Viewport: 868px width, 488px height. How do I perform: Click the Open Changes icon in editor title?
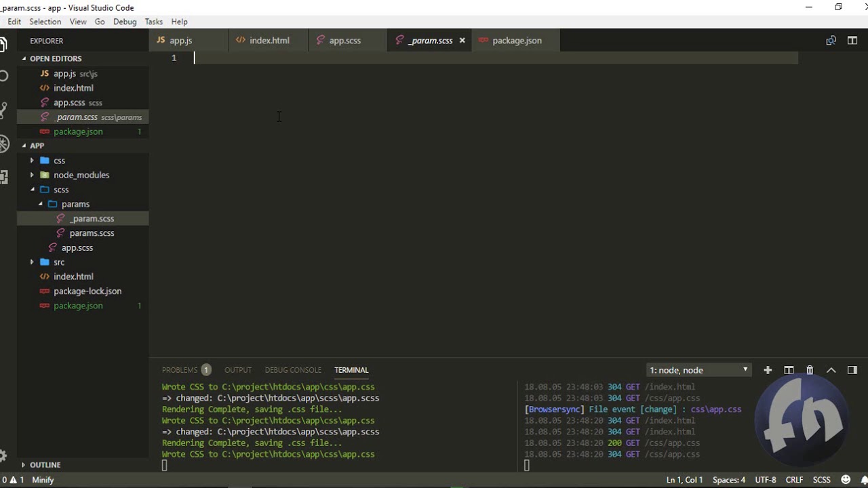tap(831, 41)
